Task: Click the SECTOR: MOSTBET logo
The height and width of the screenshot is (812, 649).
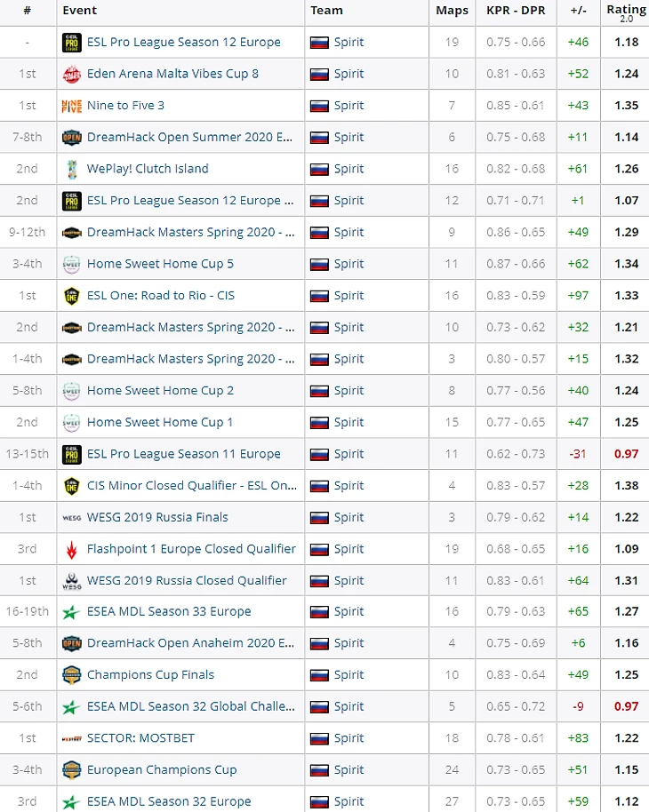Action: pyautogui.click(x=71, y=738)
